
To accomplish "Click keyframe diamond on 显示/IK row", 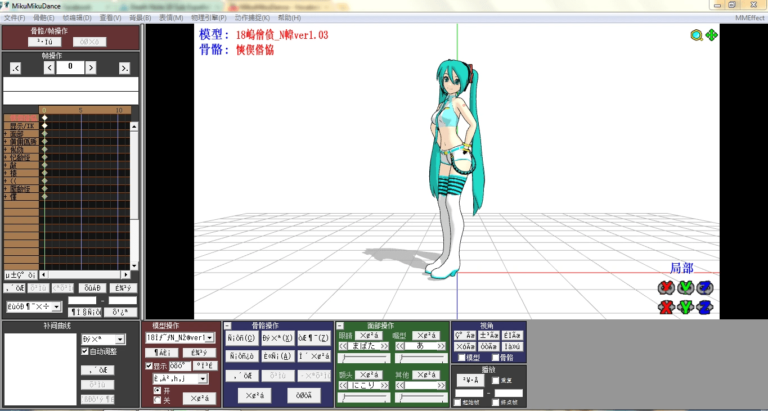I will tap(45, 126).
